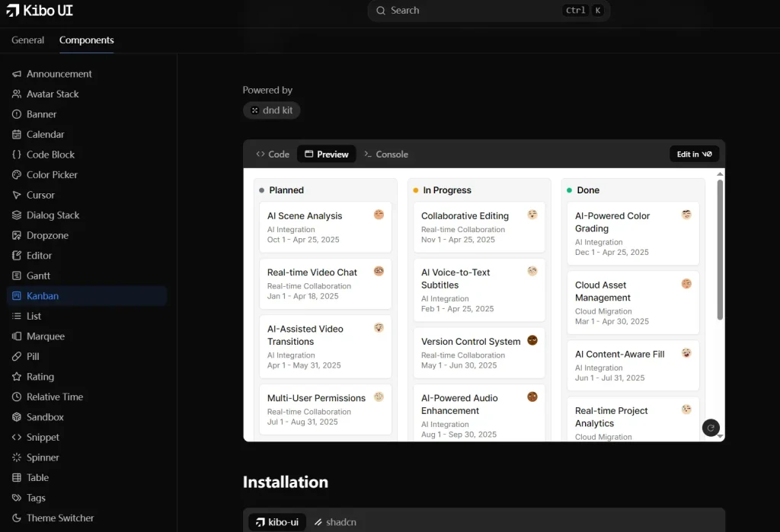Click the Kibo UI logo icon

[x=14, y=11]
